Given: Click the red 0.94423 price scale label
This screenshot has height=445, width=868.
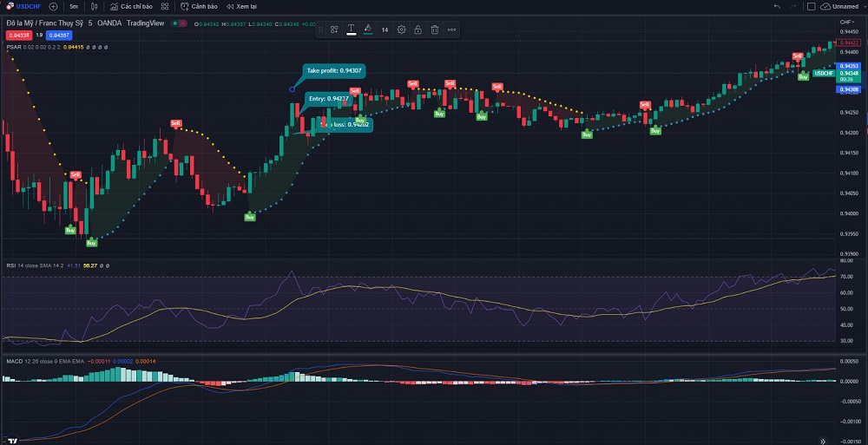Looking at the screenshot, I should pos(849,43).
